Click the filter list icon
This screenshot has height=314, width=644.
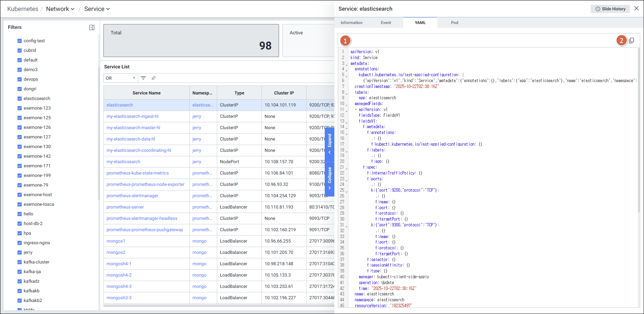[x=143, y=78]
